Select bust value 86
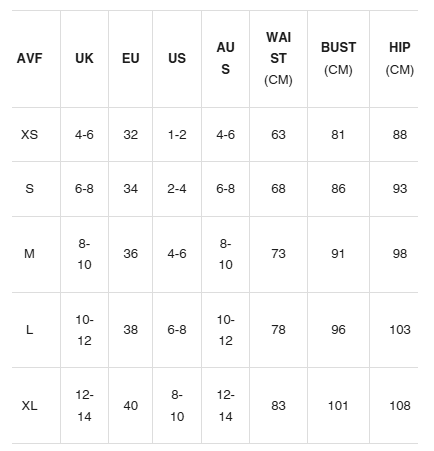434x451 pixels. (x=338, y=189)
